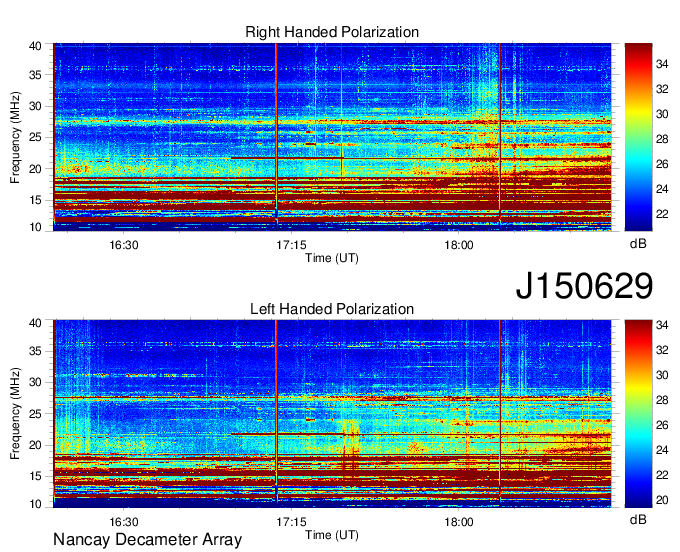Click the Left Handed plot's color scale bar
680x552 pixels.
[x=638, y=414]
